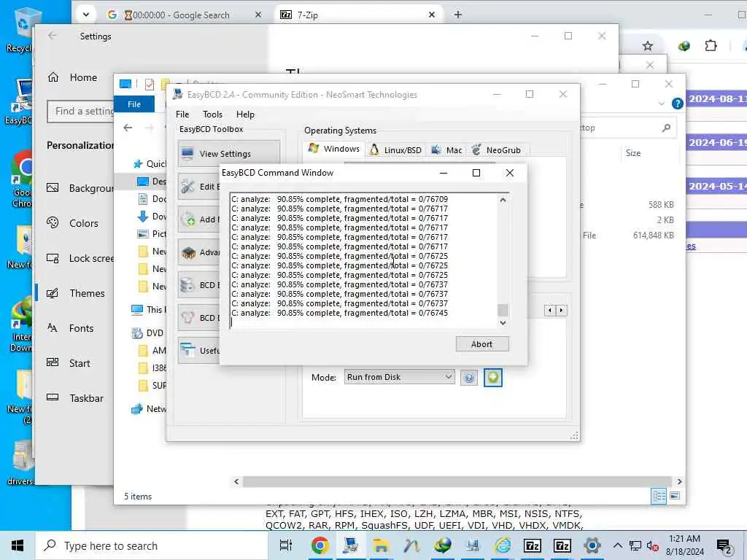747x560 pixels.
Task: Open Chrome from the taskbar
Action: click(x=320, y=545)
